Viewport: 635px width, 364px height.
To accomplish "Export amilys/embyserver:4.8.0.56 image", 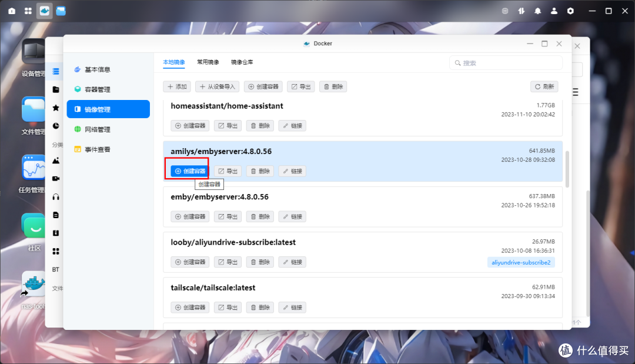I will pyautogui.click(x=228, y=171).
